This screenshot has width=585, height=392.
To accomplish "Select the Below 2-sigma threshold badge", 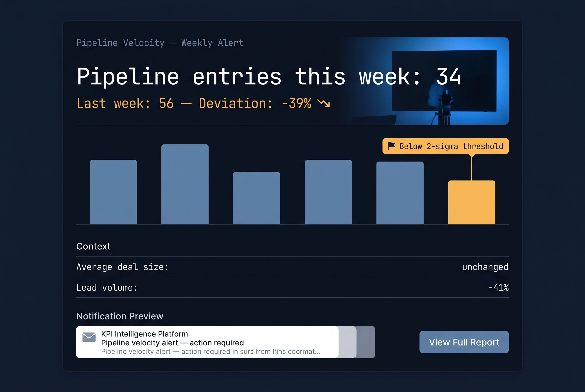I will [445, 146].
